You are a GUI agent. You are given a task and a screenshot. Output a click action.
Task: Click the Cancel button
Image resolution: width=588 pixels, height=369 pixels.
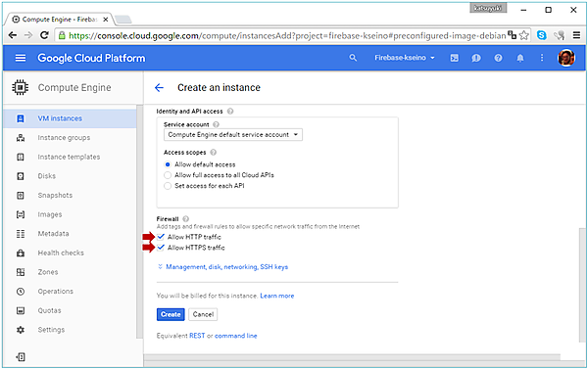pos(203,314)
